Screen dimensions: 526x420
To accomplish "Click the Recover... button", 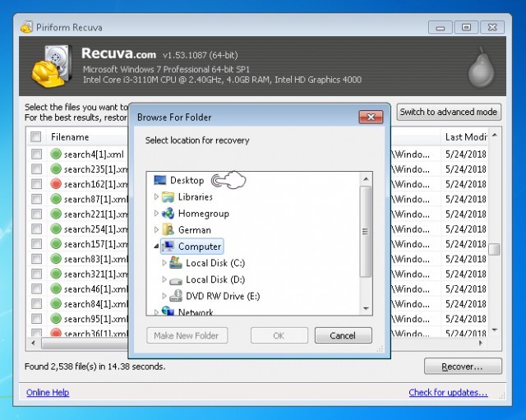I will tap(463, 367).
